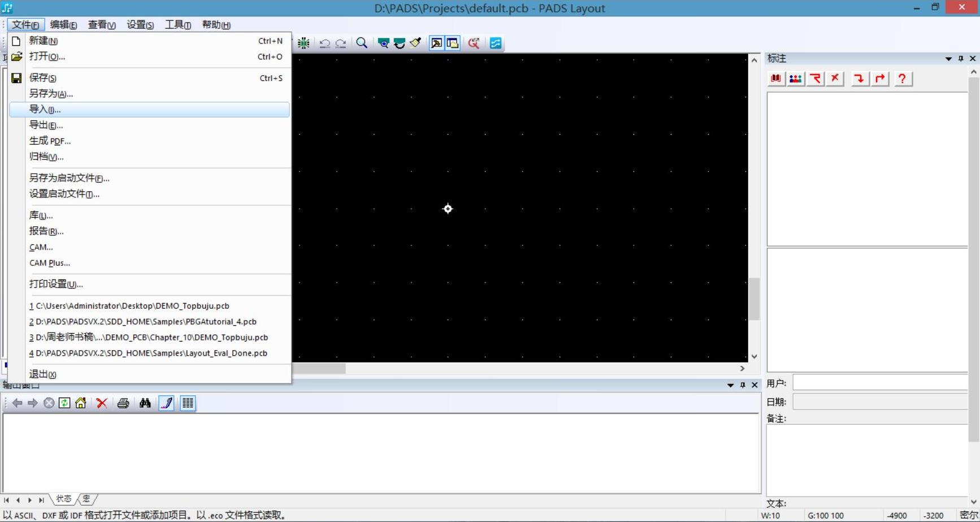Click the undo arrow in toolbar

(x=324, y=43)
